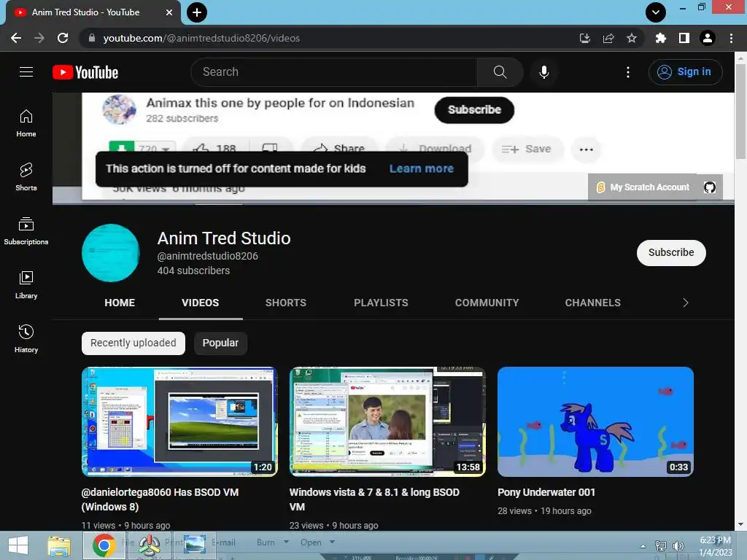Go forward in Chrome
This screenshot has width=747, height=560.
tap(39, 38)
